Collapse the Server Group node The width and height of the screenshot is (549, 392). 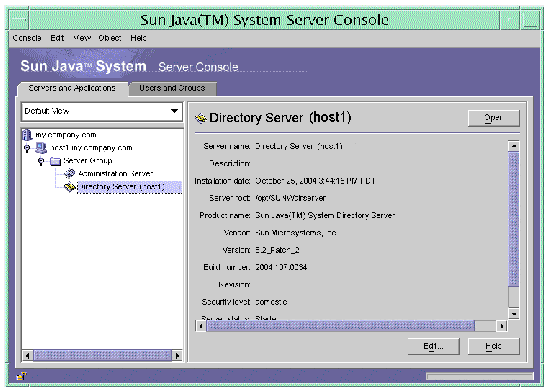(41, 161)
